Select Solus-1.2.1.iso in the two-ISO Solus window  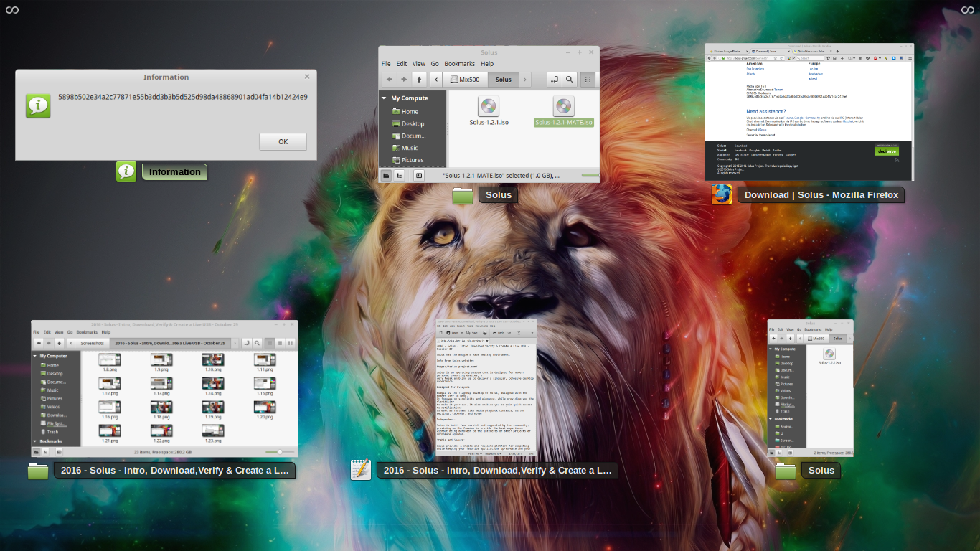[x=488, y=112]
